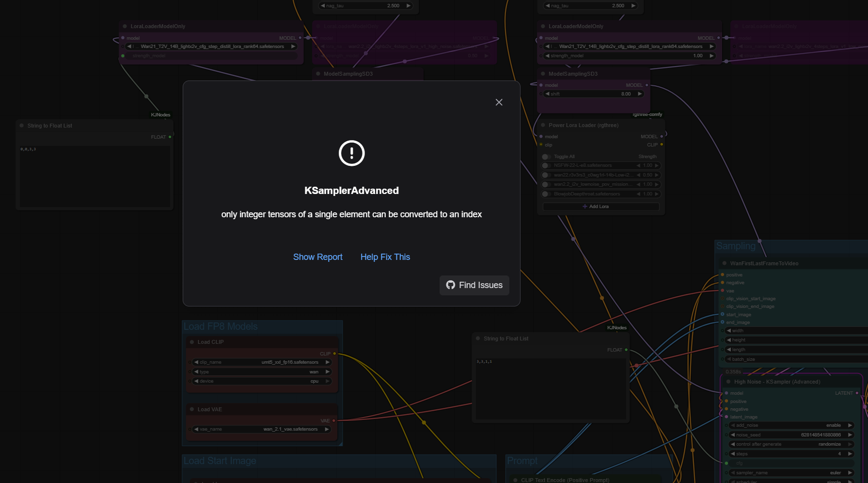Click the Load FP8 Models group title
This screenshot has width=868, height=483.
click(221, 326)
